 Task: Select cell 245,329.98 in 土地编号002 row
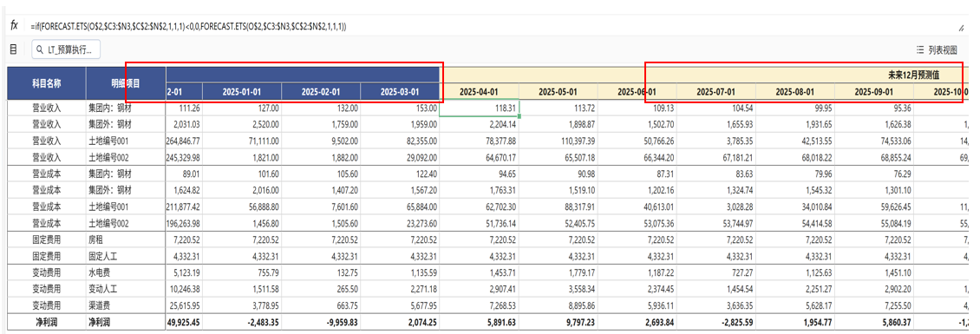pyautogui.click(x=183, y=157)
